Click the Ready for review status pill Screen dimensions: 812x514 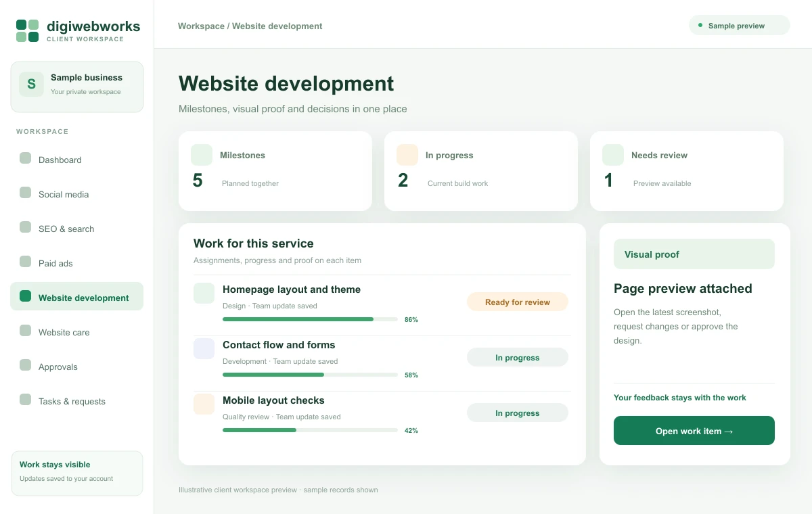click(x=518, y=302)
